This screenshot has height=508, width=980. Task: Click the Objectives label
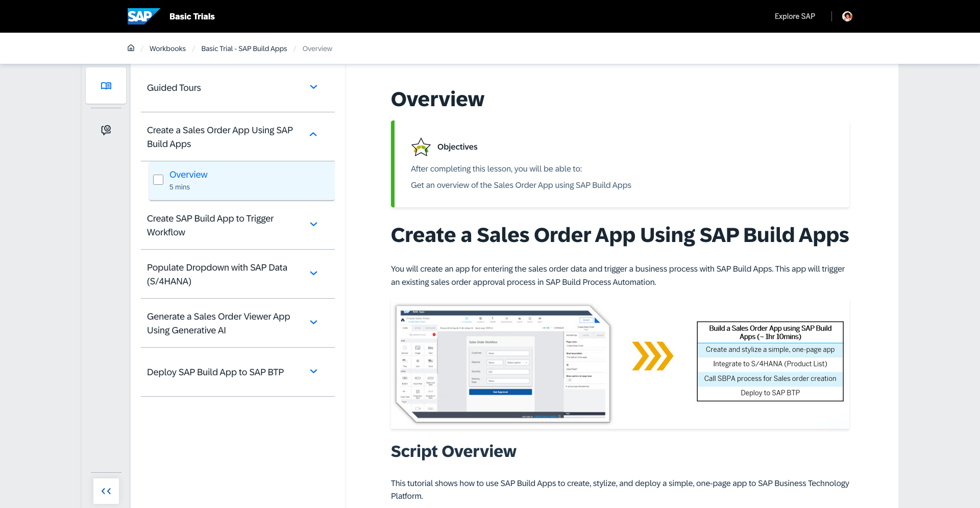tap(457, 147)
